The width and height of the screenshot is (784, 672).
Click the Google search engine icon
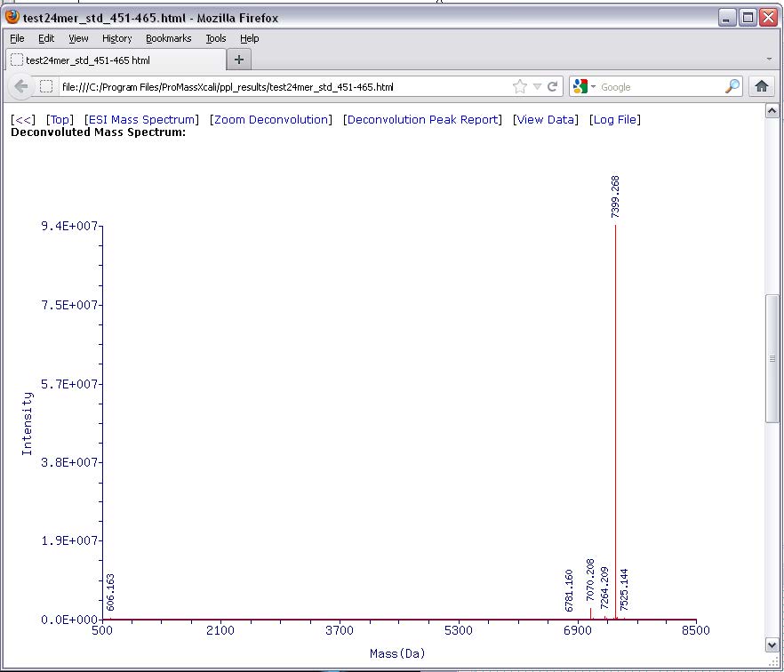[x=580, y=86]
